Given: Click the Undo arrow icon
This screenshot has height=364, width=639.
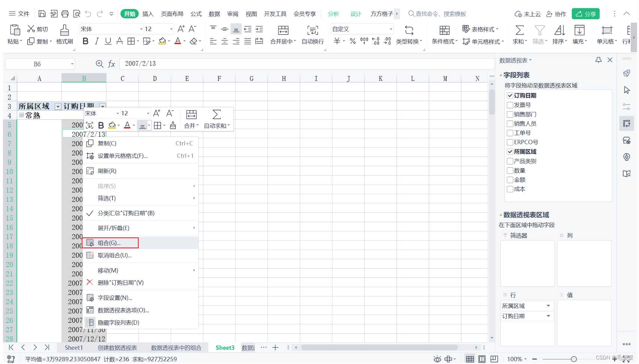Looking at the screenshot, I should [88, 14].
